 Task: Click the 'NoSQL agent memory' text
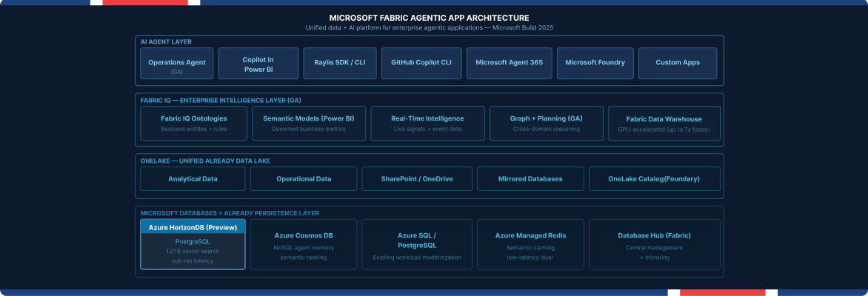[304, 248]
